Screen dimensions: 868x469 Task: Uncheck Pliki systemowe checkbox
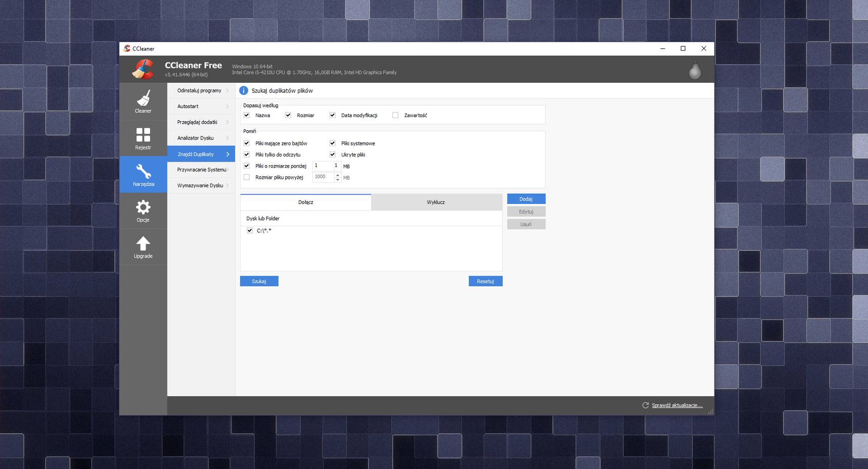click(x=333, y=143)
